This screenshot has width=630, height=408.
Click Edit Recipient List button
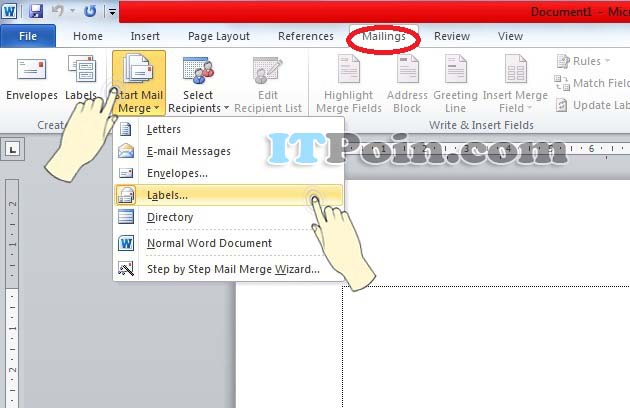coord(268,84)
